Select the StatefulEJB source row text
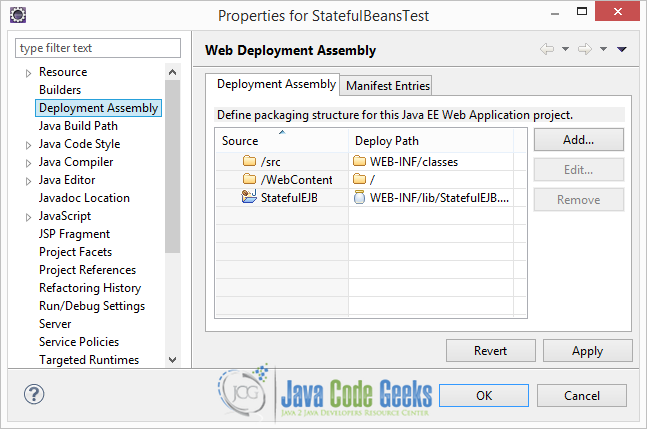 coord(289,198)
